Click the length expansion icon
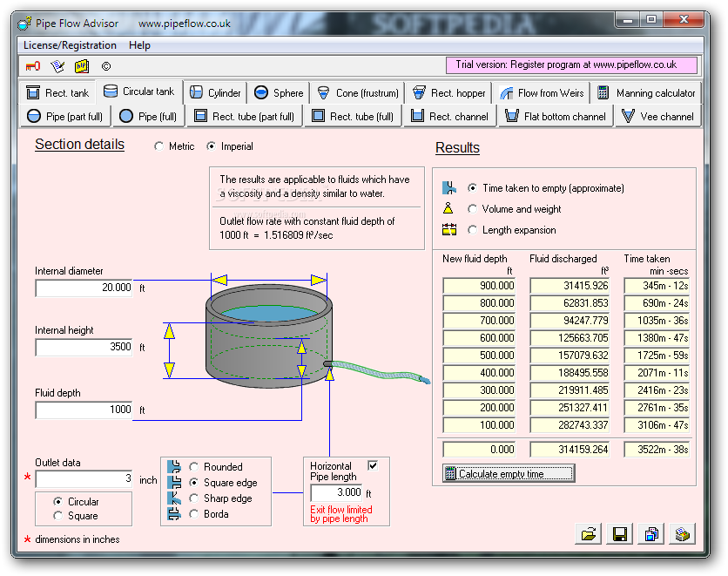Screen dimensions: 728x576 (449, 229)
